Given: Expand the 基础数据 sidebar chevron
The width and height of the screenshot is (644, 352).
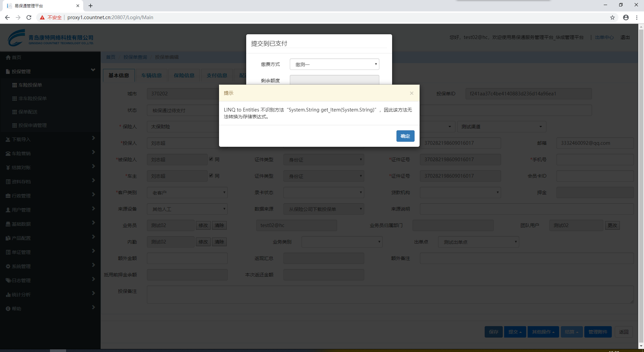Looking at the screenshot, I should pos(93,223).
